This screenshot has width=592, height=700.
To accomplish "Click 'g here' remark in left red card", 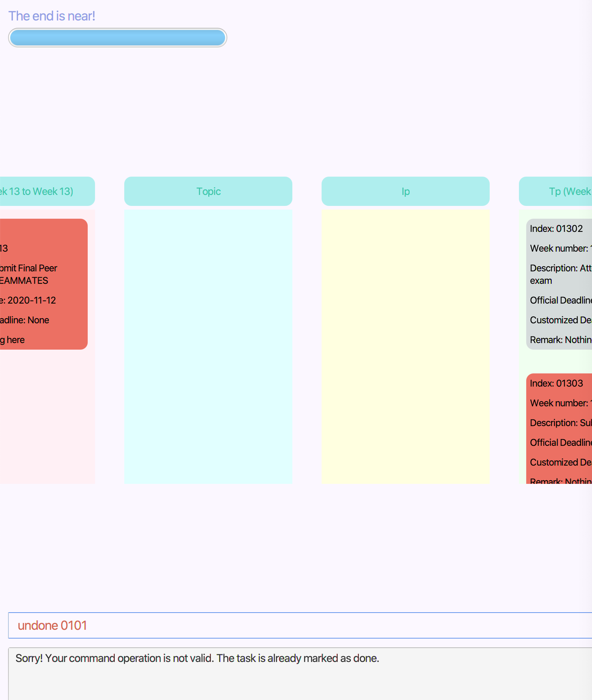I will pos(12,340).
